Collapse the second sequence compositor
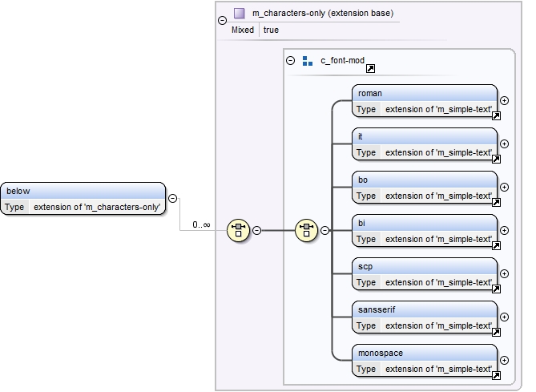The image size is (536, 392). click(324, 230)
